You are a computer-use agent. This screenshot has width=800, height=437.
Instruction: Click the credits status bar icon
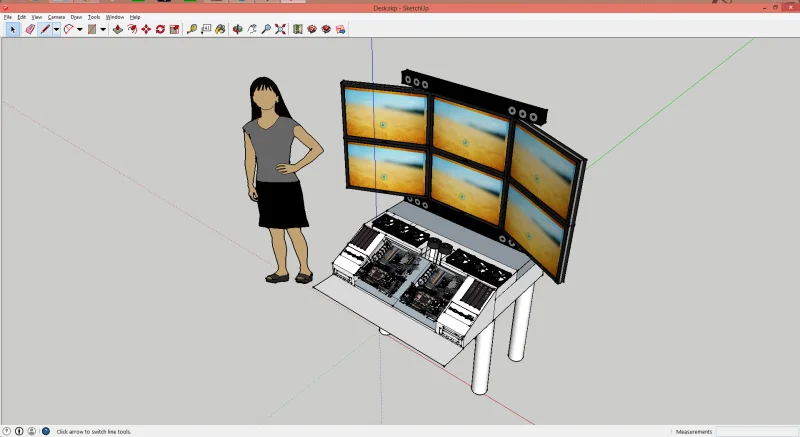click(19, 431)
